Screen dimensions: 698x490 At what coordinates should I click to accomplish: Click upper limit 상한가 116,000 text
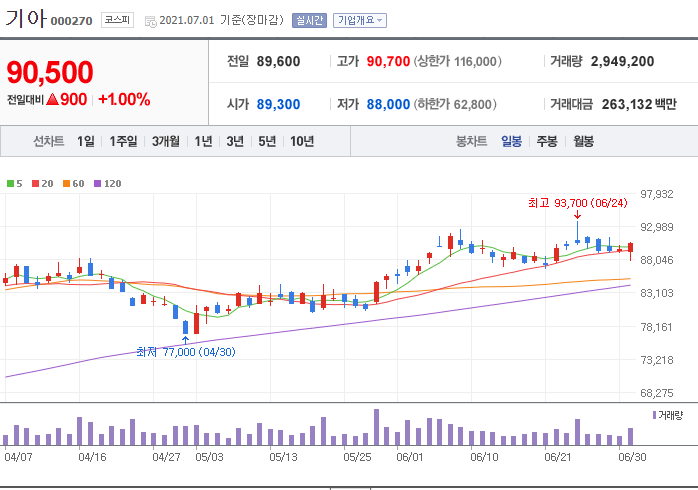[458, 61]
